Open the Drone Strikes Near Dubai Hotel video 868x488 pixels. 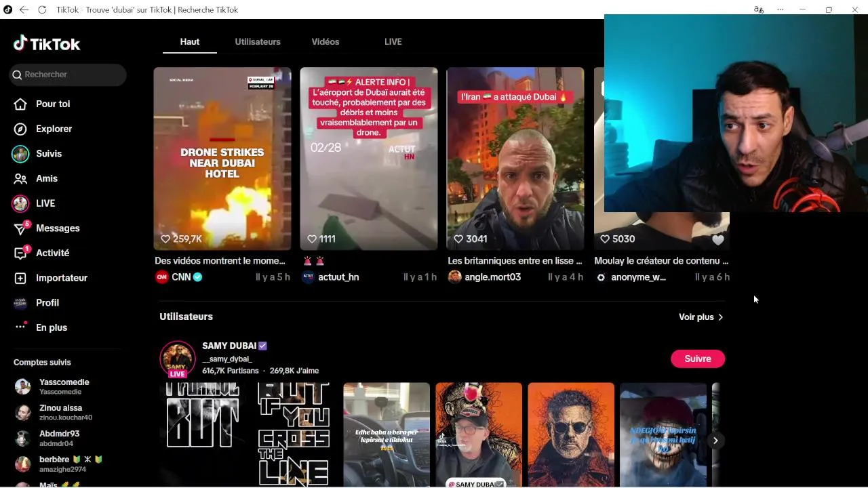222,159
